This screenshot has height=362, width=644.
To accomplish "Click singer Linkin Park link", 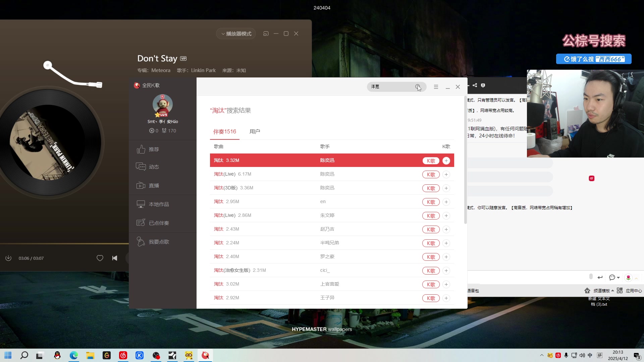I will tap(203, 70).
